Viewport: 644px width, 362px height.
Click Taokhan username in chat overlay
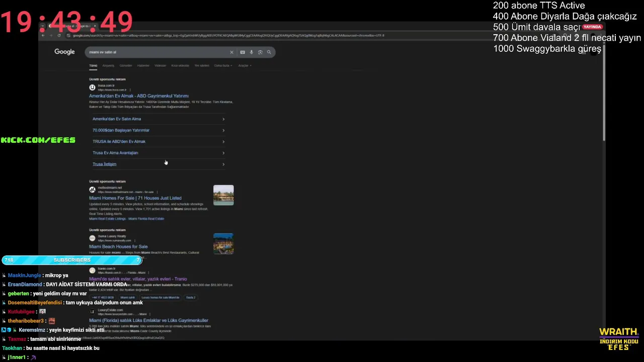(12, 348)
